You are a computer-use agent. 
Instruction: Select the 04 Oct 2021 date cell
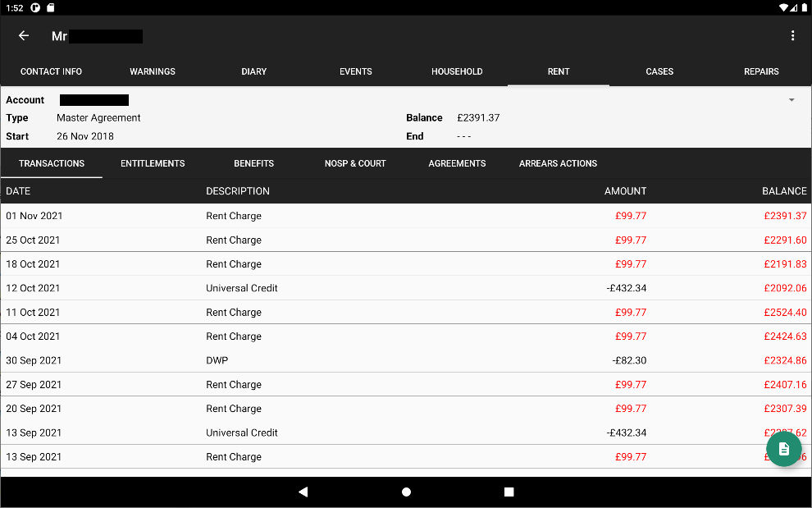[33, 336]
